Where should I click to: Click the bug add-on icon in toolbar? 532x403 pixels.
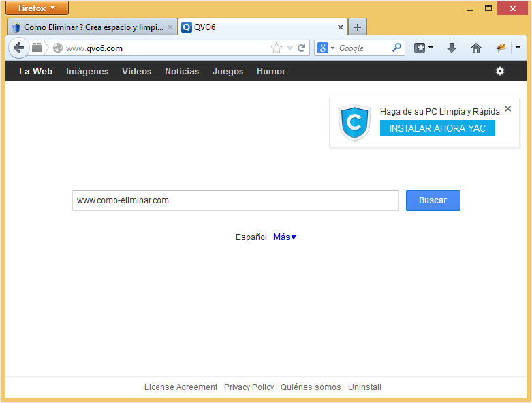pyautogui.click(x=501, y=48)
